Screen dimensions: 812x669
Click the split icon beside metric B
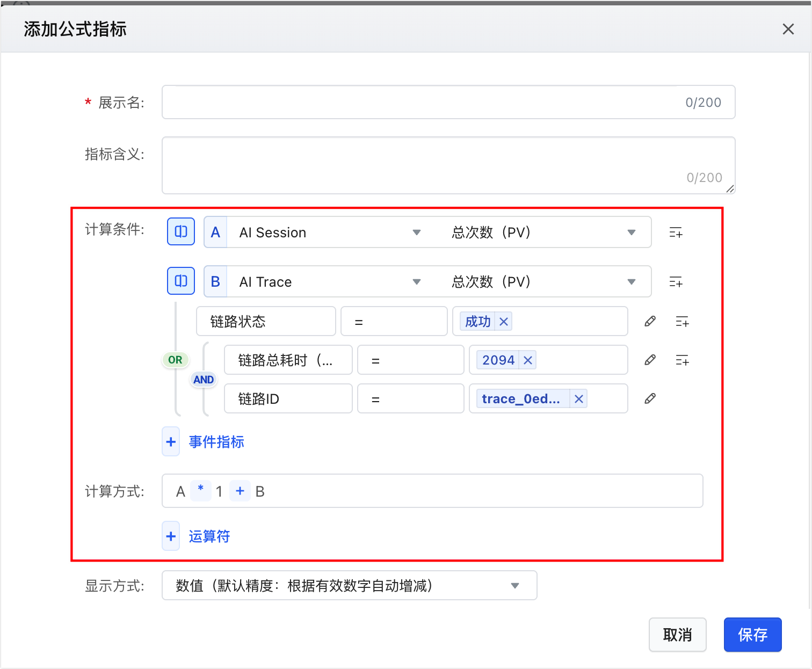pyautogui.click(x=181, y=281)
